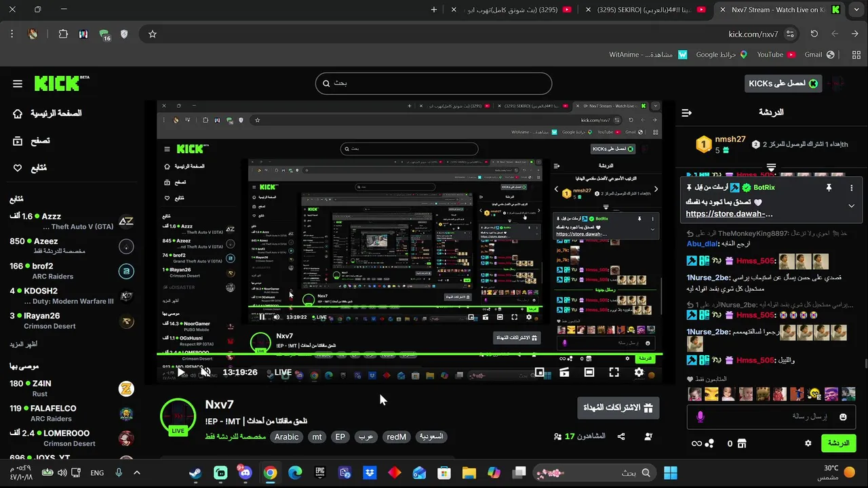The image size is (868, 488).
Task: Click the الاشتراكات المُهداة gift subs button
Action: [618, 408]
